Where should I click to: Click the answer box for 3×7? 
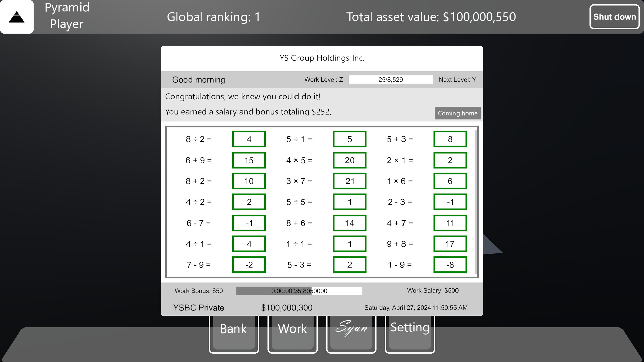pos(349,181)
